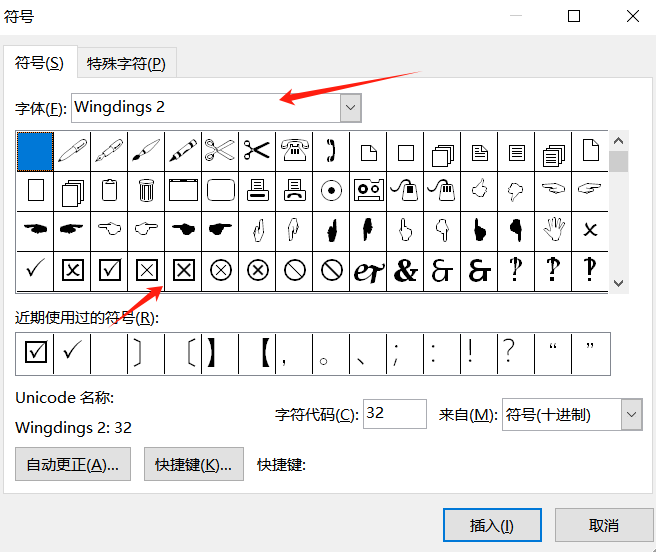Image resolution: width=656 pixels, height=552 pixels.
Task: Choose the circled dot disc symbol
Action: [331, 191]
